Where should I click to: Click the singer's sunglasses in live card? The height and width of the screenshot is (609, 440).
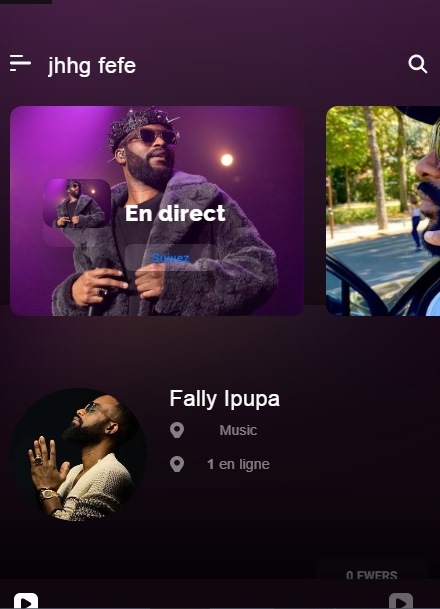pyautogui.click(x=155, y=137)
